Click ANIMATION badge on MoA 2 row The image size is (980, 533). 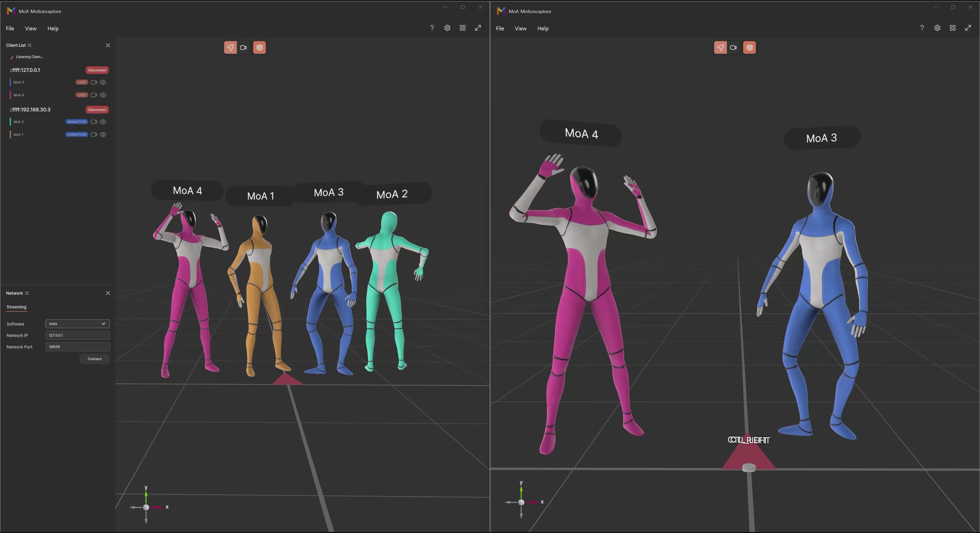tap(77, 122)
